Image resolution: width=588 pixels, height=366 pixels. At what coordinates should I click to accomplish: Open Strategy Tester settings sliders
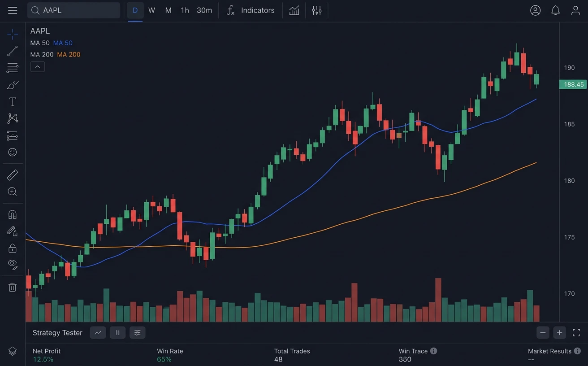(x=137, y=333)
